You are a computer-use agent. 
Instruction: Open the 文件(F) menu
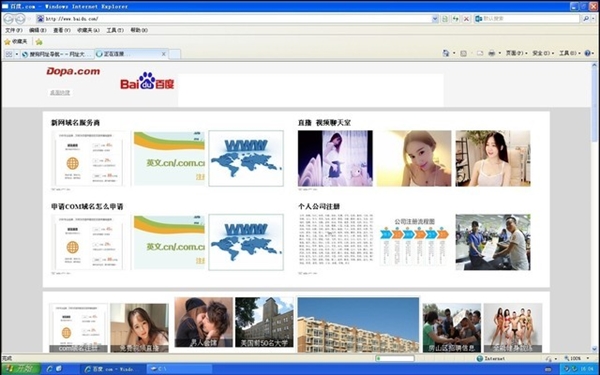pyautogui.click(x=14, y=30)
